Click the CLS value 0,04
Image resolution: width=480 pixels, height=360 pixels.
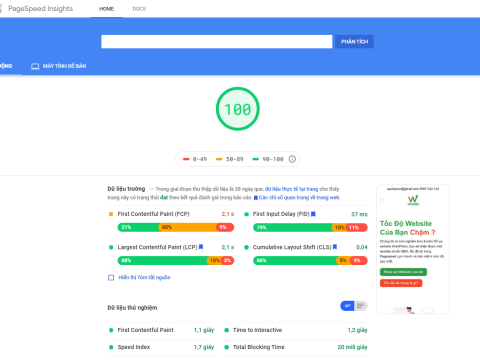(362, 247)
